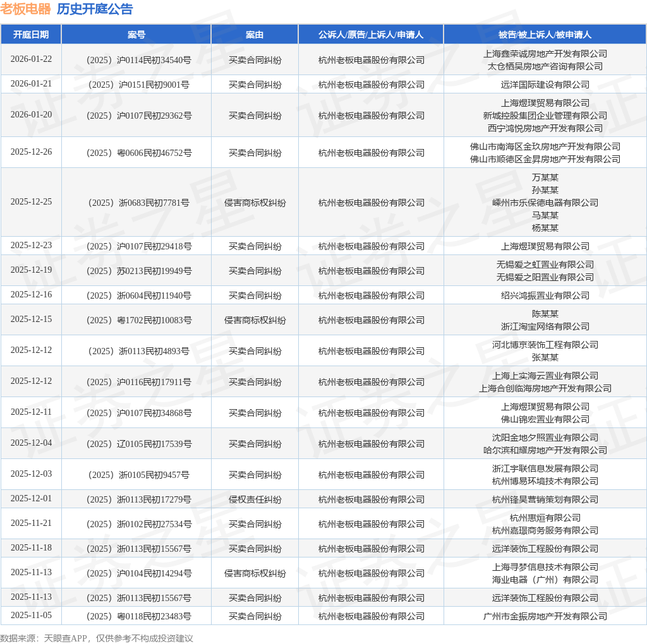This screenshot has height=644, width=647.
Task: Click defendant name 杨某某
Action: coord(545,228)
